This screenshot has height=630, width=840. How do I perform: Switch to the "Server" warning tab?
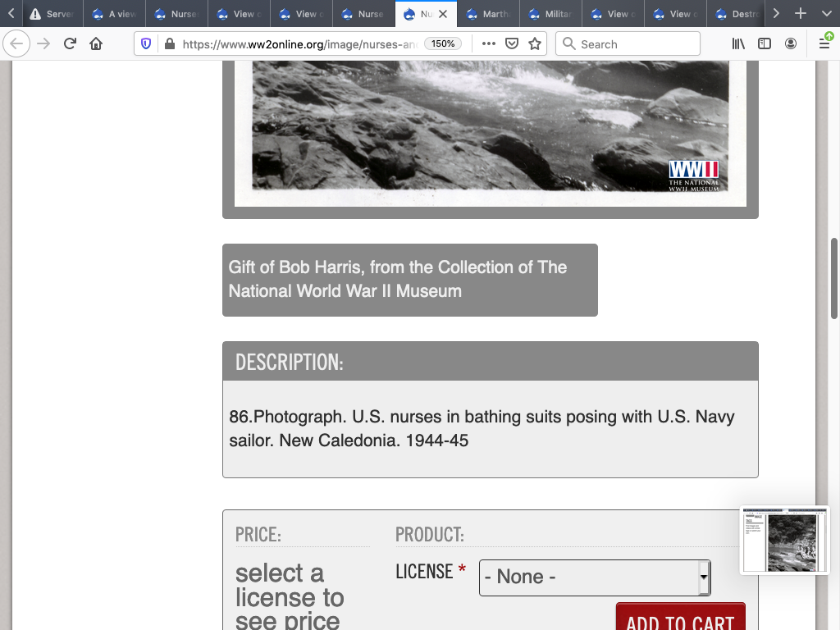51,14
